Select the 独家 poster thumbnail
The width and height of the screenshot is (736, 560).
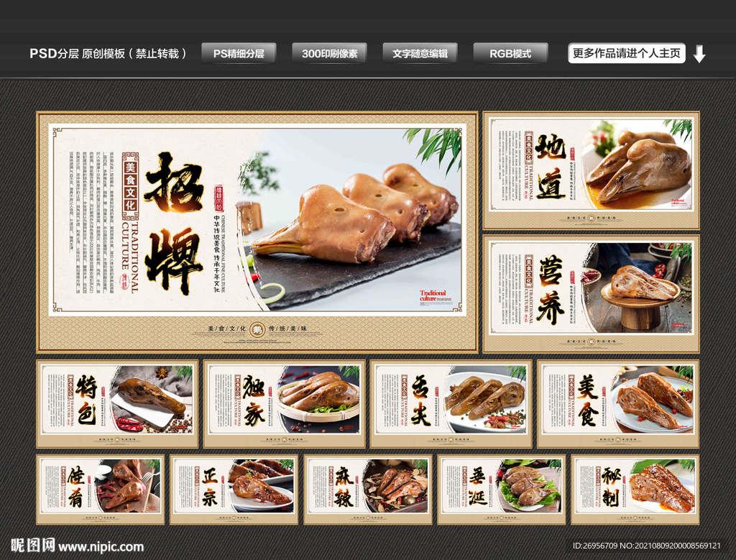click(x=284, y=404)
